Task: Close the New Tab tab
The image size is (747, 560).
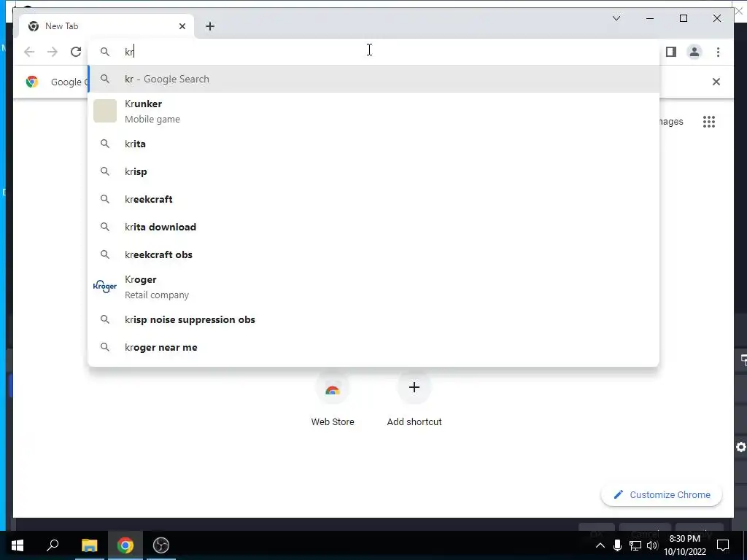Action: [182, 26]
